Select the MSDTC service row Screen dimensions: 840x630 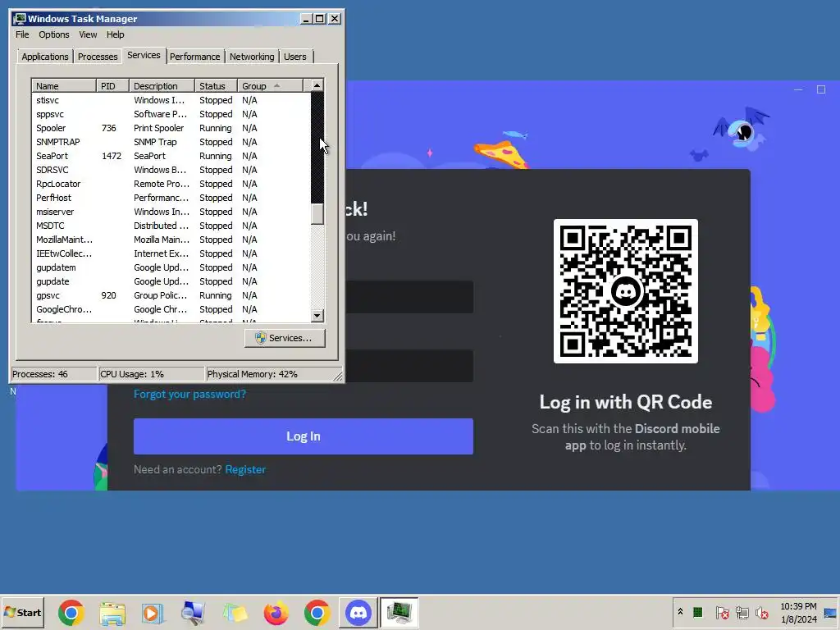tap(171, 226)
